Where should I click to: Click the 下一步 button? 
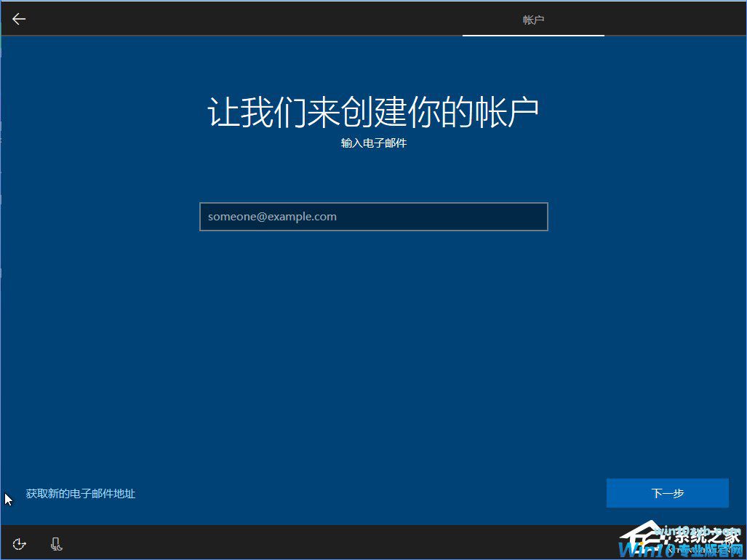click(667, 492)
